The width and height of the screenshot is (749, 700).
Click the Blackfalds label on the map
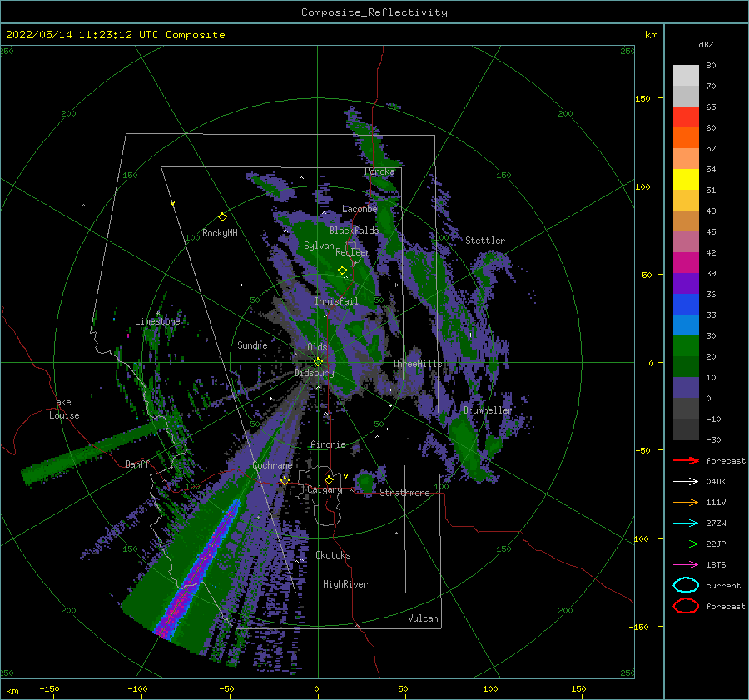354,231
